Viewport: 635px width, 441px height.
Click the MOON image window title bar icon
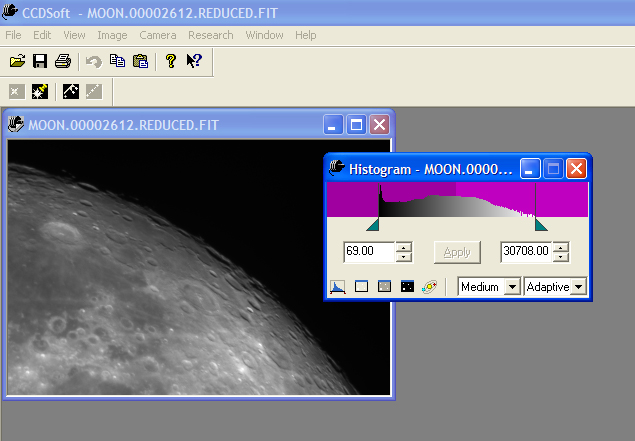coord(16,124)
